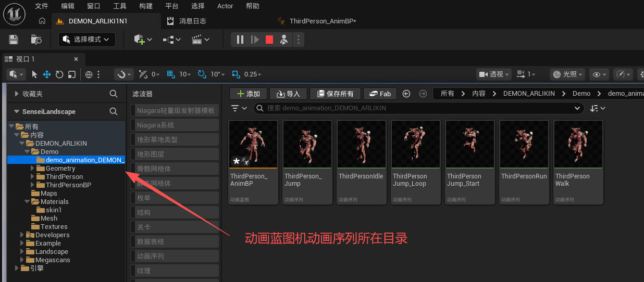Open the 构建 menu

pos(146,6)
